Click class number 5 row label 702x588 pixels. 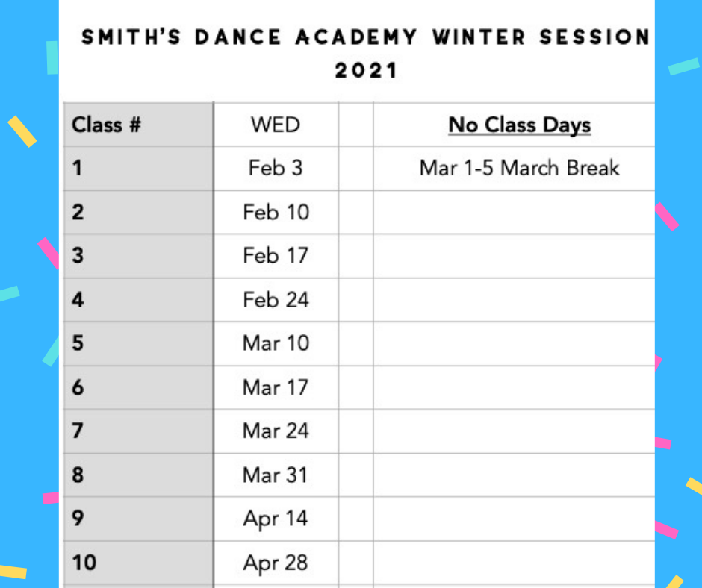click(138, 343)
